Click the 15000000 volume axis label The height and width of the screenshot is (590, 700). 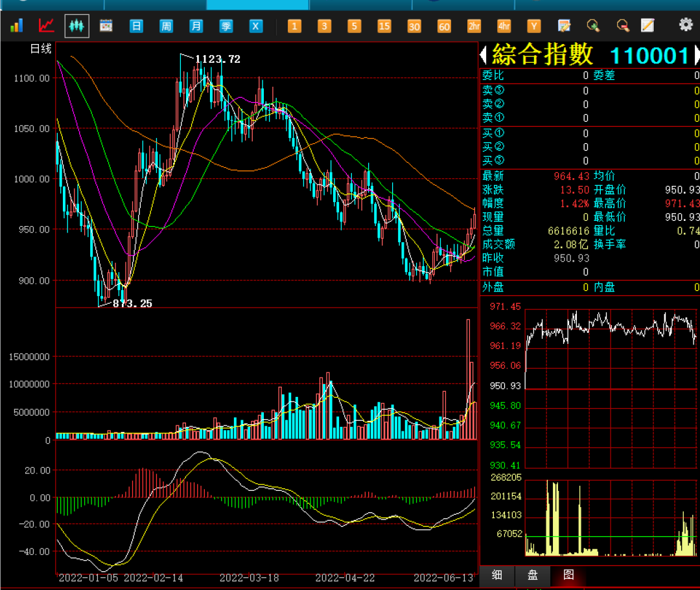[x=29, y=357]
